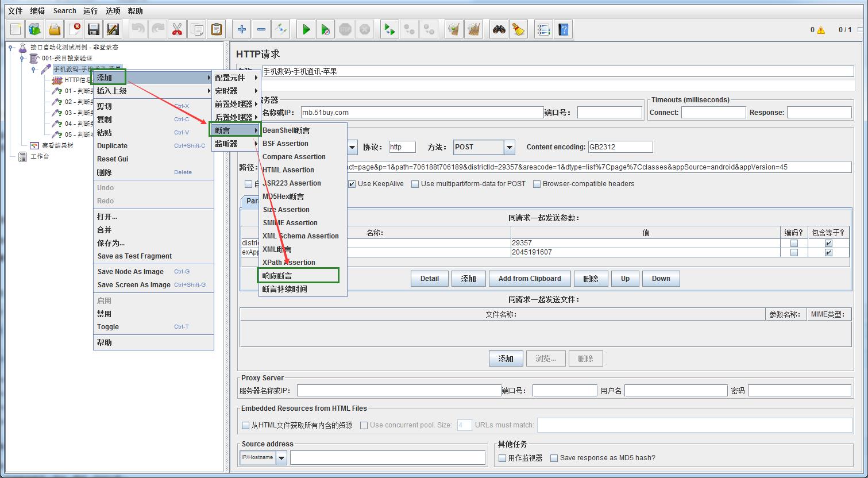Collapse the 手机数码-手机通讯-苹果 request node
The image size is (868, 478).
point(34,70)
